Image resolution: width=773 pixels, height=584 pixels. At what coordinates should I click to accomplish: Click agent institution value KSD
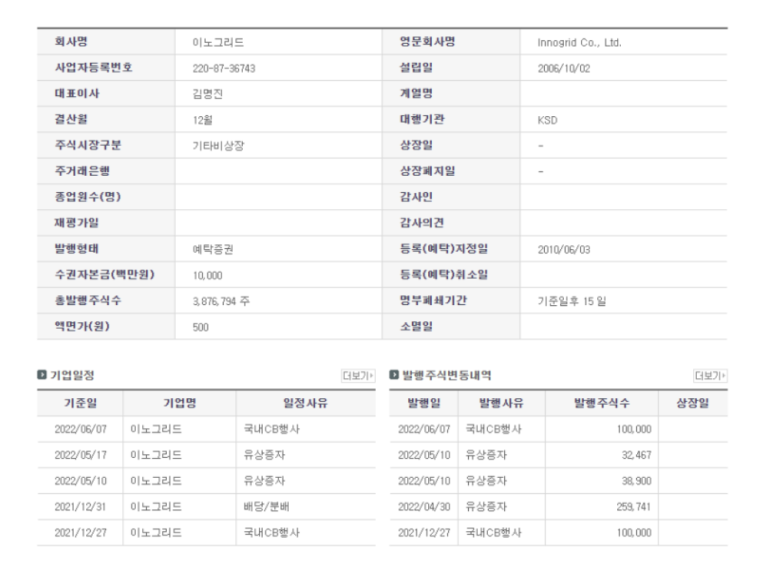point(547,120)
